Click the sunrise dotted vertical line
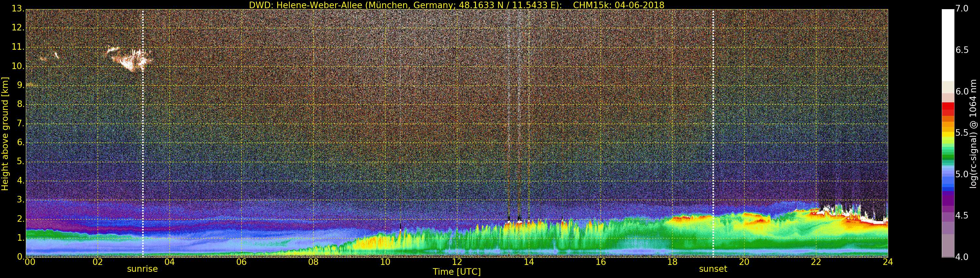The height and width of the screenshot is (278, 980). (143, 133)
